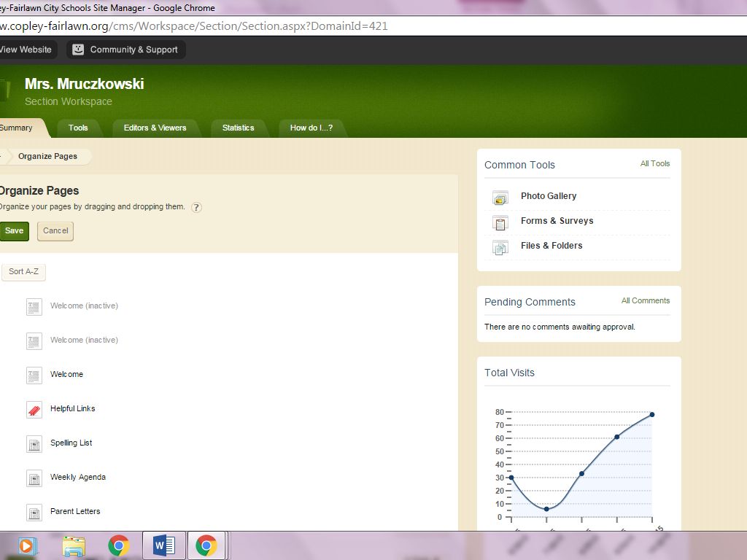Screen dimensions: 747x560
Task: Open the All Tools link
Action: coord(654,163)
